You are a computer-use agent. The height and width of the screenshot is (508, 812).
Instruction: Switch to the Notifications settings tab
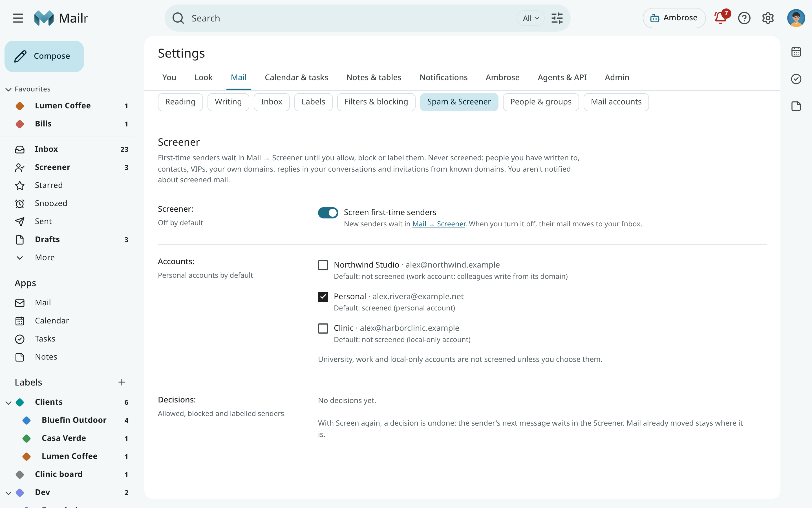[x=443, y=78]
